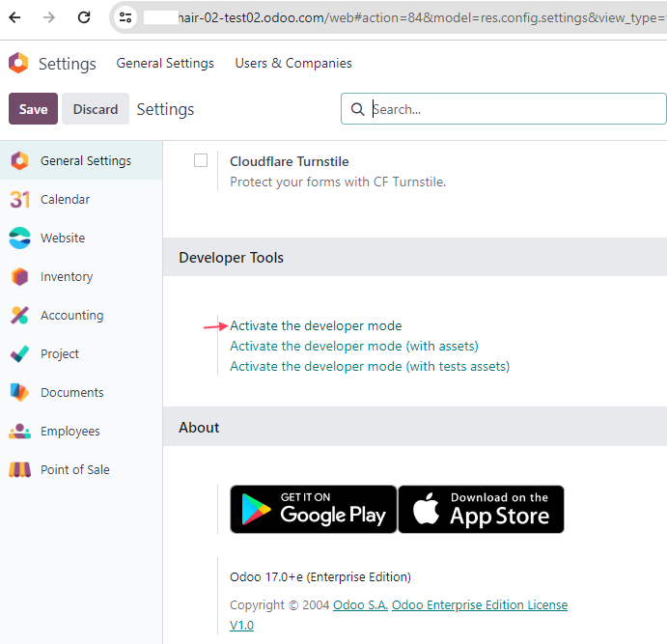The width and height of the screenshot is (667, 644).
Task: Click the Documents app icon
Action: pos(19,392)
